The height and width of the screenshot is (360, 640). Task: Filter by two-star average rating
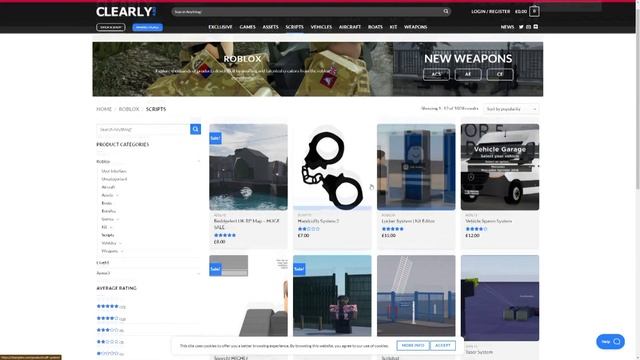[x=107, y=342]
